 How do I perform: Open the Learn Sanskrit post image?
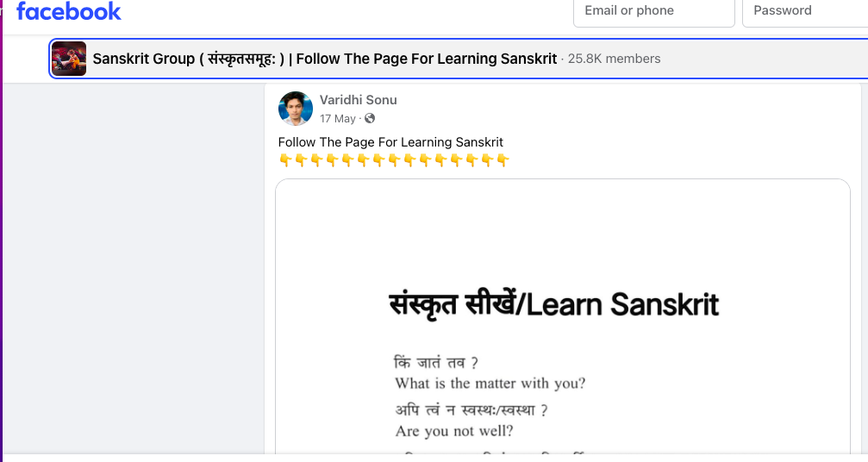tap(562, 316)
